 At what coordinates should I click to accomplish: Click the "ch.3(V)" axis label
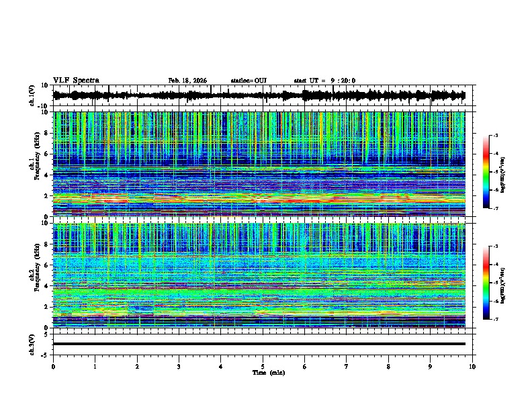click(32, 345)
